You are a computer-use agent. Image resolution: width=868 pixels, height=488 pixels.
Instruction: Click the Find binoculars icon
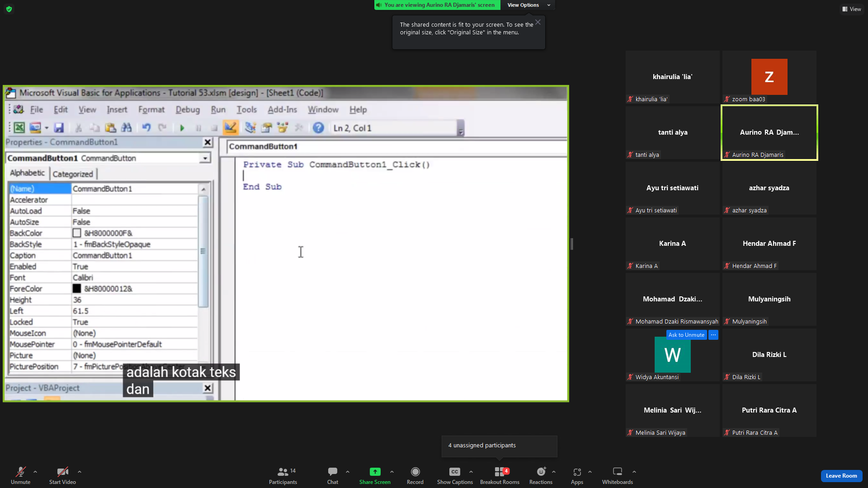127,128
